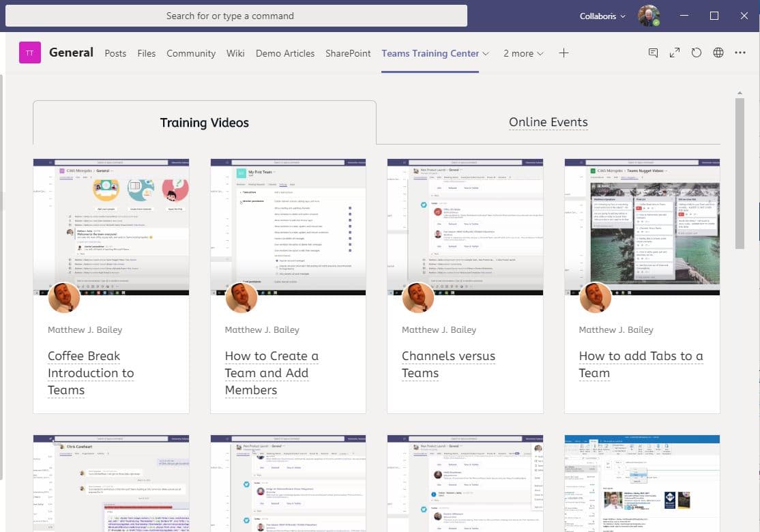Click author avatar on How to add Tabs card

(595, 297)
